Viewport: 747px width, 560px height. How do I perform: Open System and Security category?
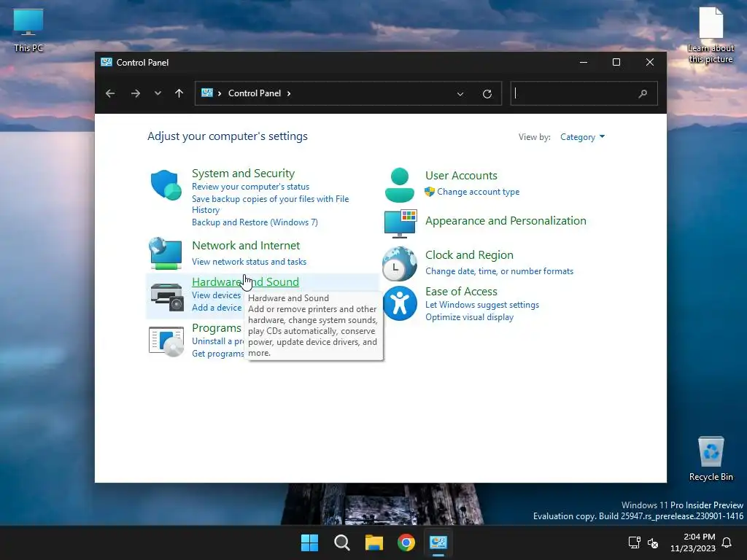point(243,174)
